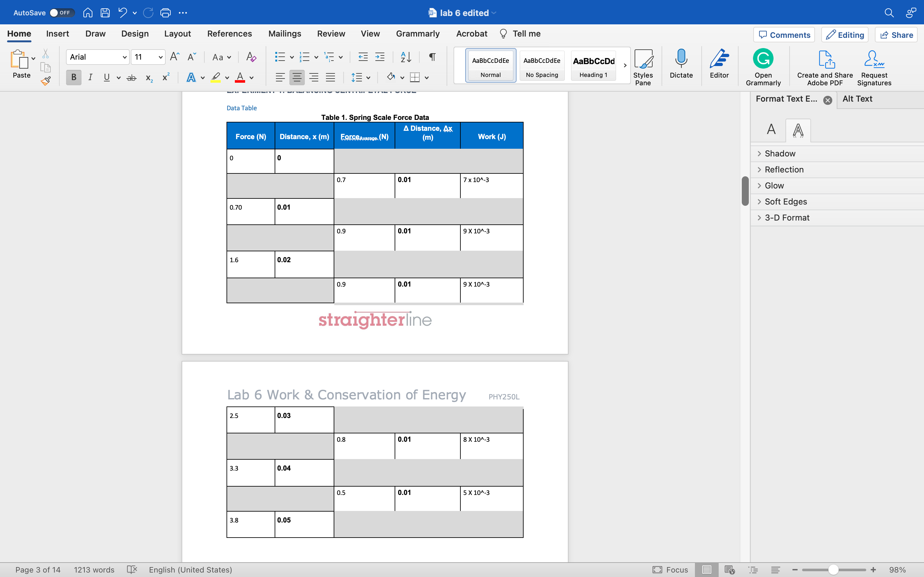Switch to Text Effects in Format pane
This screenshot has width=924, height=577.
tap(798, 130)
